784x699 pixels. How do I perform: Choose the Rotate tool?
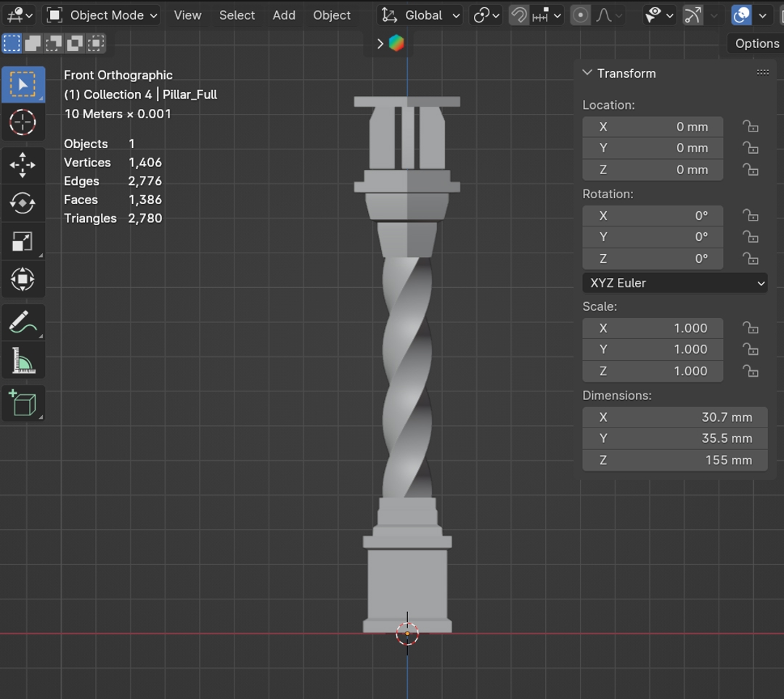click(x=23, y=203)
